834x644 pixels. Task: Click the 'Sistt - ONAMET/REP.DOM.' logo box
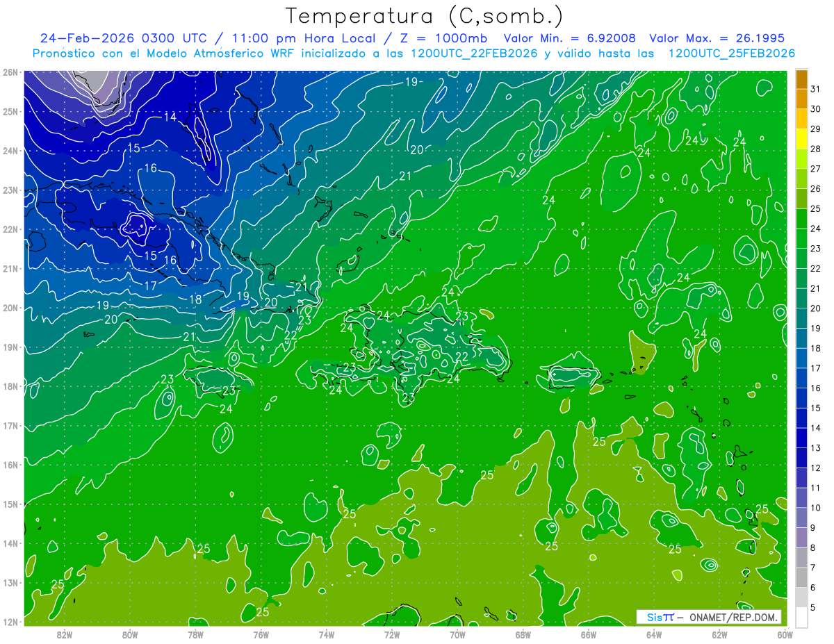click(709, 617)
